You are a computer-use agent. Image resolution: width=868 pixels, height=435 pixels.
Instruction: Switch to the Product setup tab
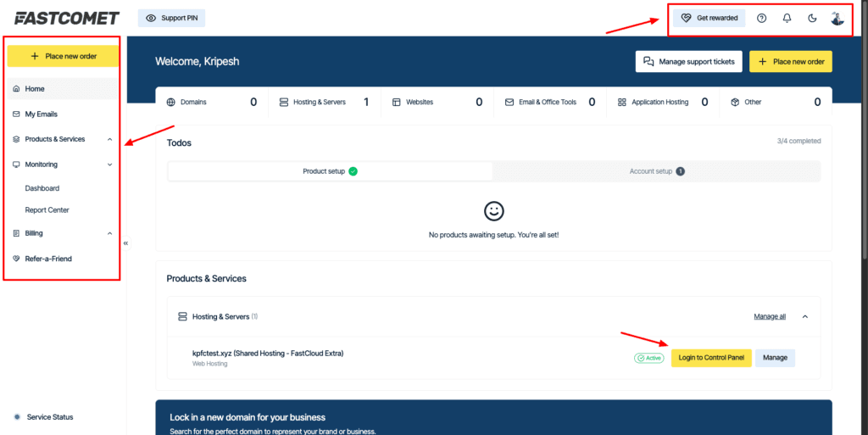pos(330,171)
